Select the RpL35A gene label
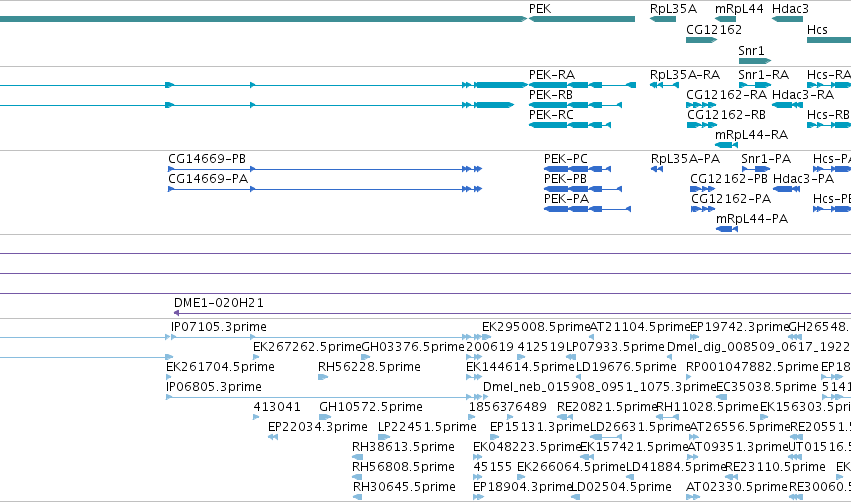The image size is (851, 502). click(674, 9)
